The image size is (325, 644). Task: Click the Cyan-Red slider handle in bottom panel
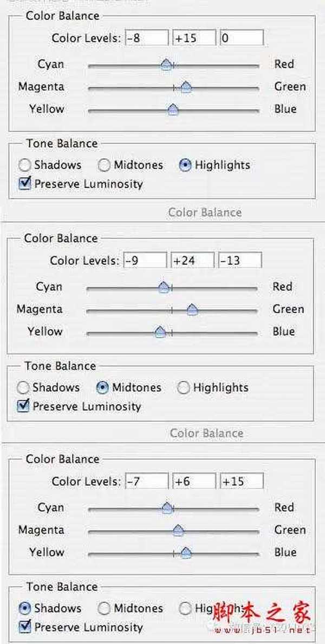tap(167, 508)
